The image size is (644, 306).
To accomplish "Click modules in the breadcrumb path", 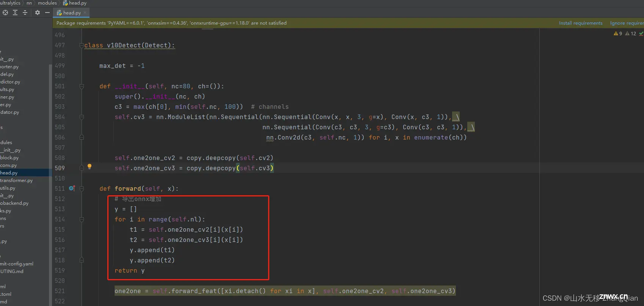I will (47, 3).
